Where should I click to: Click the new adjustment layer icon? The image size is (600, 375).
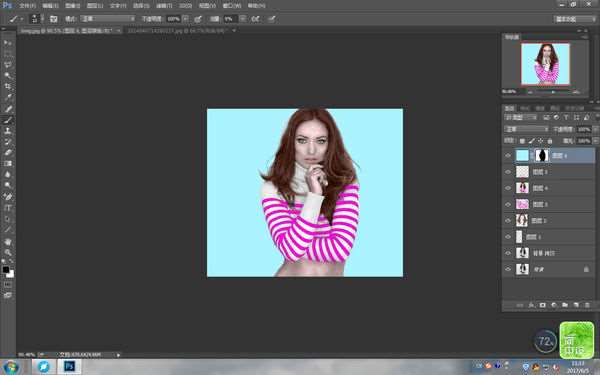(554, 305)
